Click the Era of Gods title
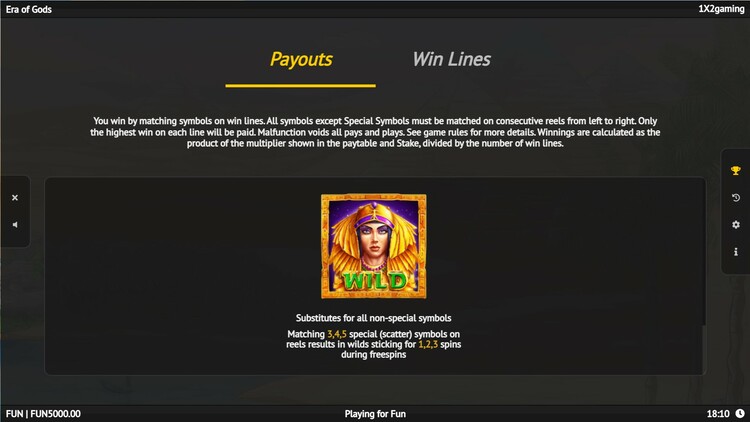This screenshot has width=750, height=422. click(x=29, y=9)
